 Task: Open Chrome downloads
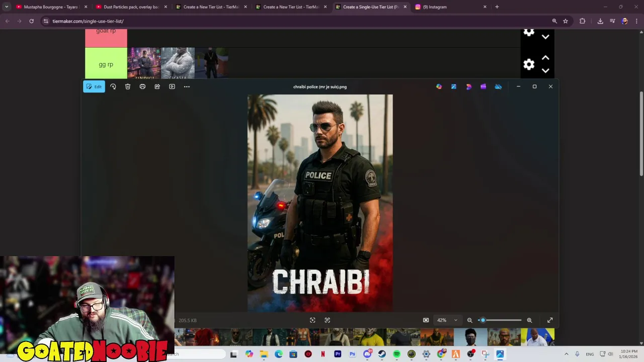tap(600, 21)
